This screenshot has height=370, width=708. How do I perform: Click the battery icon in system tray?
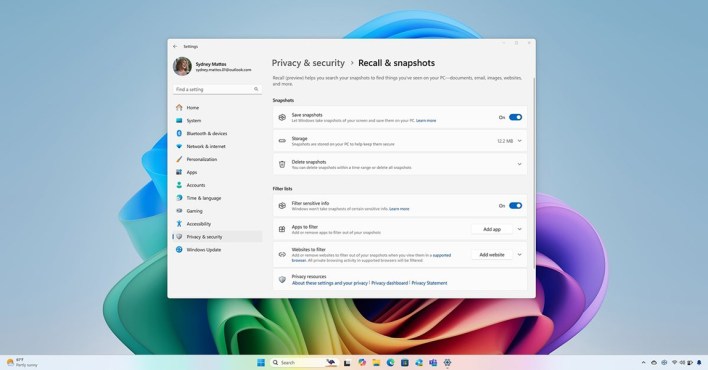[x=690, y=362]
